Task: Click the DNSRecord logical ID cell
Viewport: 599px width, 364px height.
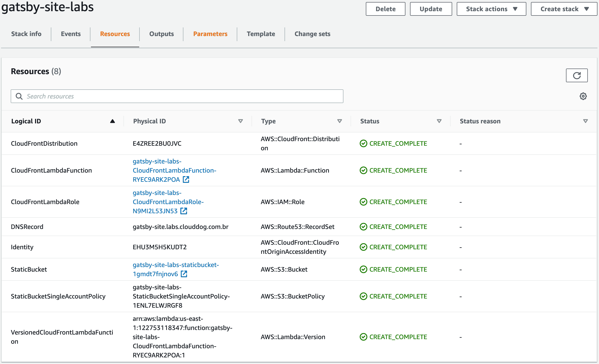Action: (x=27, y=227)
